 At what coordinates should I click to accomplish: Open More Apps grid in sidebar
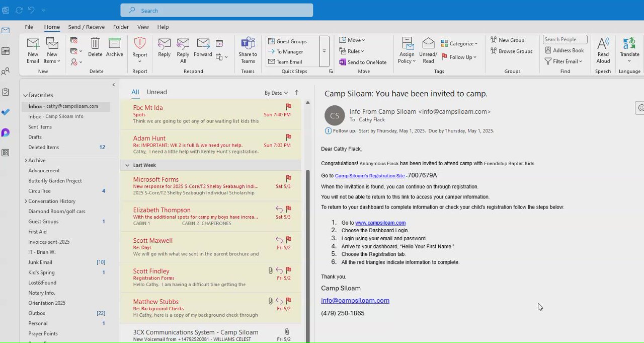pyautogui.click(x=6, y=153)
